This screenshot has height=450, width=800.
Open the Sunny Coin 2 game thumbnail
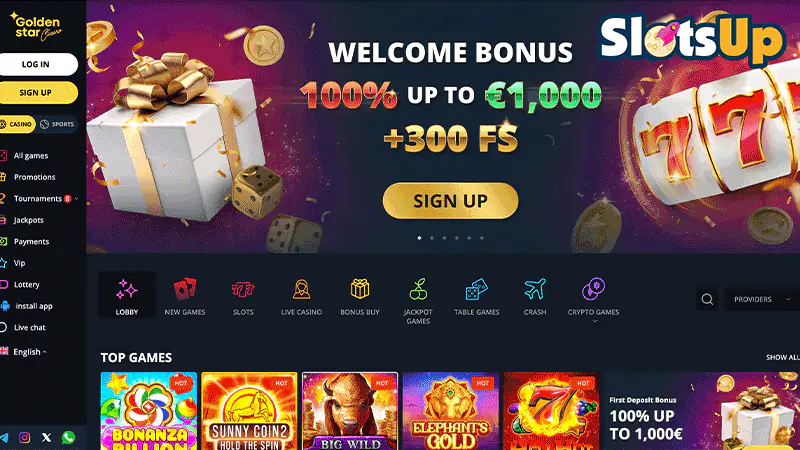249,411
